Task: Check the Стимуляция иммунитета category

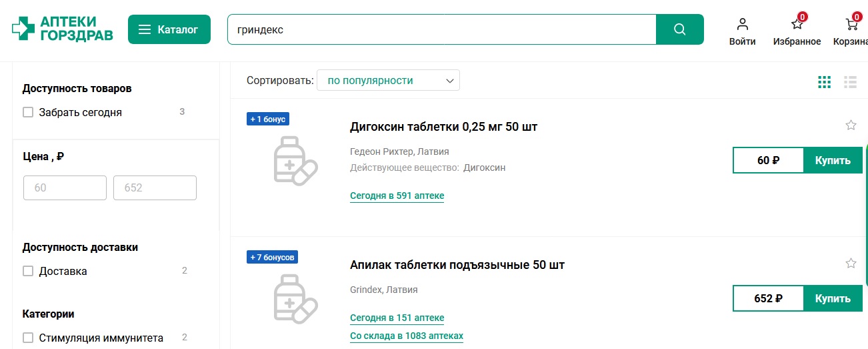Action: point(28,338)
